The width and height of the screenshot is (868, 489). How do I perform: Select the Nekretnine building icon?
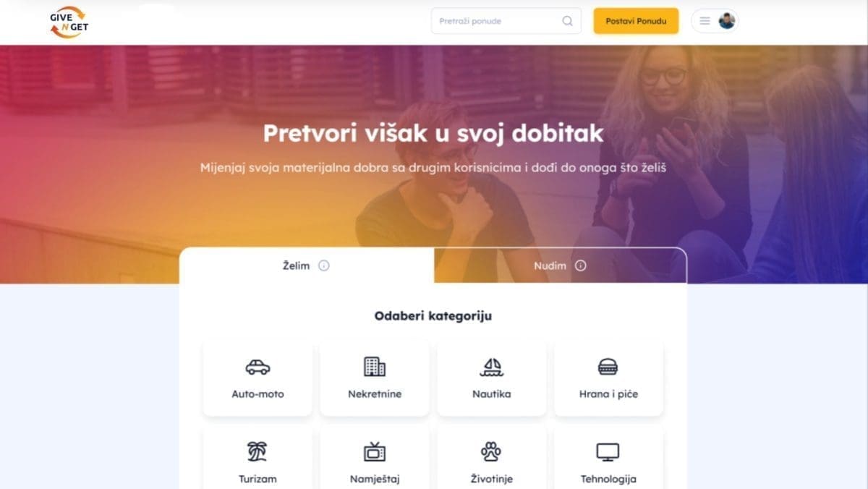pyautogui.click(x=374, y=367)
